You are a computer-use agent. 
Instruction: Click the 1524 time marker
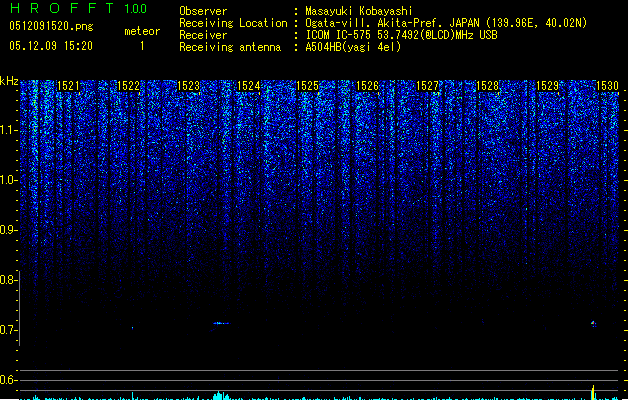[x=248, y=86]
